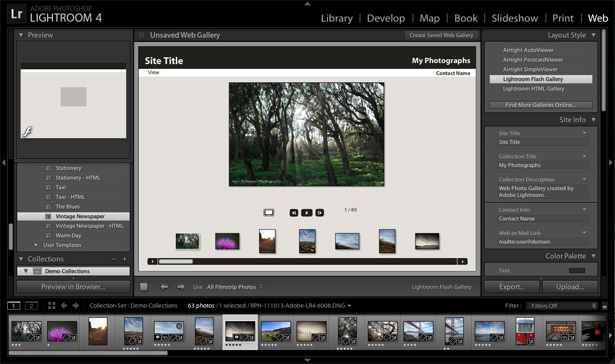Choose Vintage Newspaper - HTML template

(89, 226)
